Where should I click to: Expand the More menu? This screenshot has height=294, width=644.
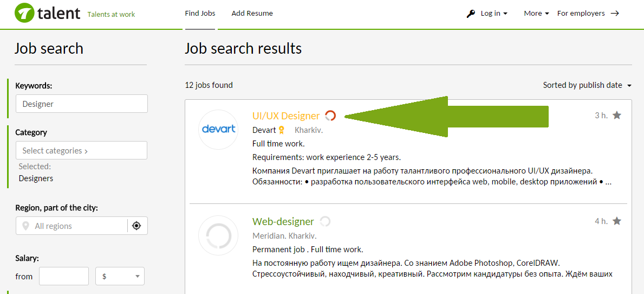pyautogui.click(x=536, y=13)
